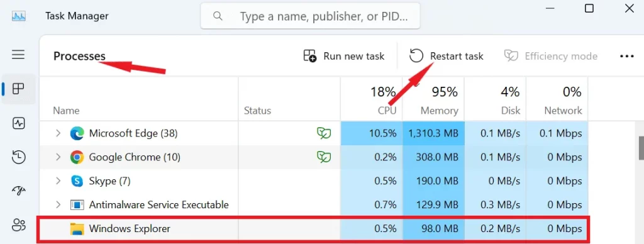Screen dimensions: 644x244
Task: Click Run new task button
Action: (x=344, y=56)
